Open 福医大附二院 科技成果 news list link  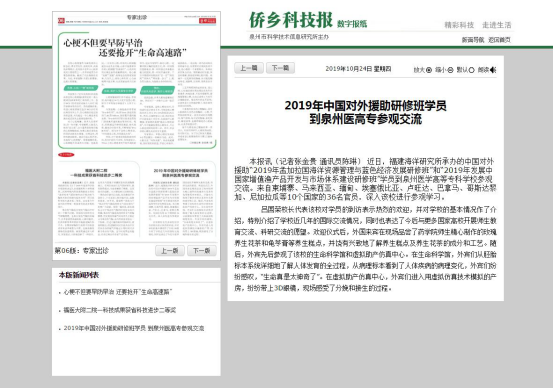[x=120, y=310]
